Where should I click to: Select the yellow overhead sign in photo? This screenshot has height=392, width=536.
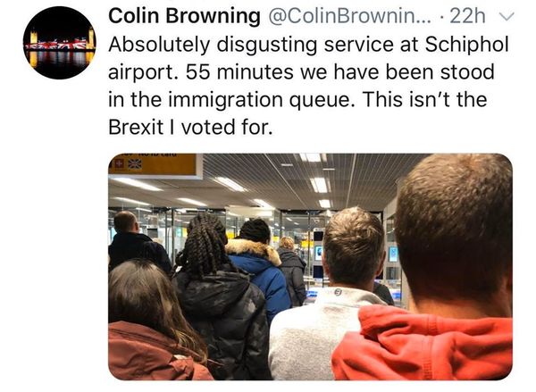tap(156, 165)
